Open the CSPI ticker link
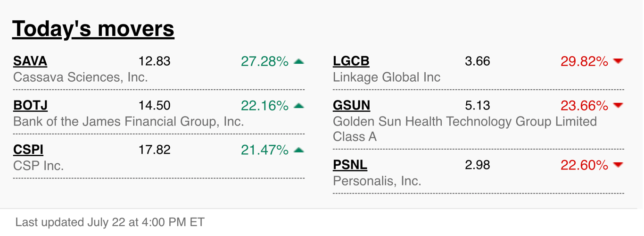 pos(28,150)
